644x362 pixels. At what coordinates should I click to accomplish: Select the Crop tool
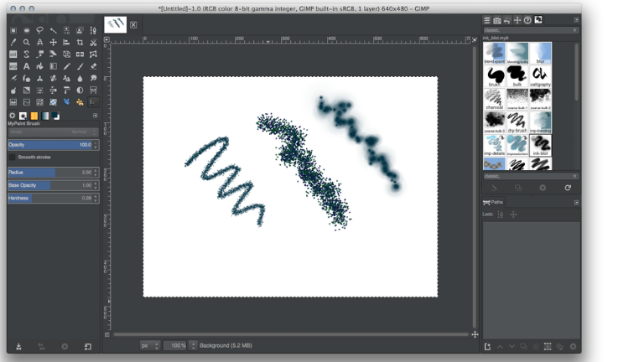pyautogui.click(x=80, y=42)
